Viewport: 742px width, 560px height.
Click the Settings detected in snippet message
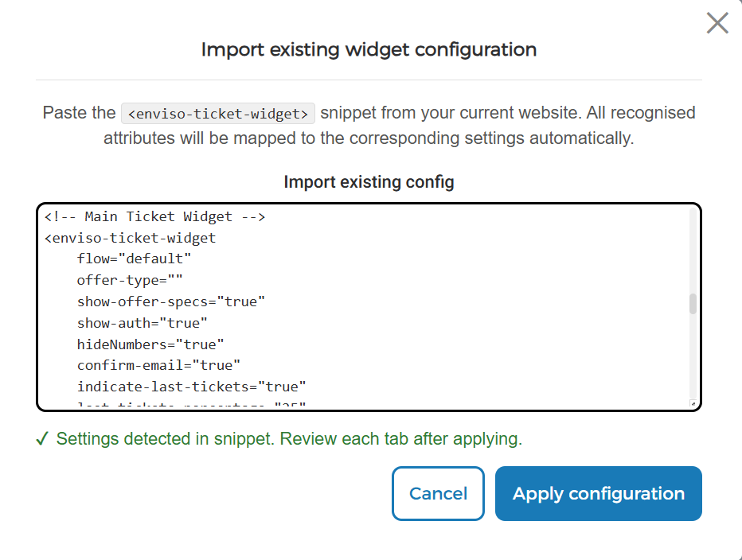tap(289, 439)
